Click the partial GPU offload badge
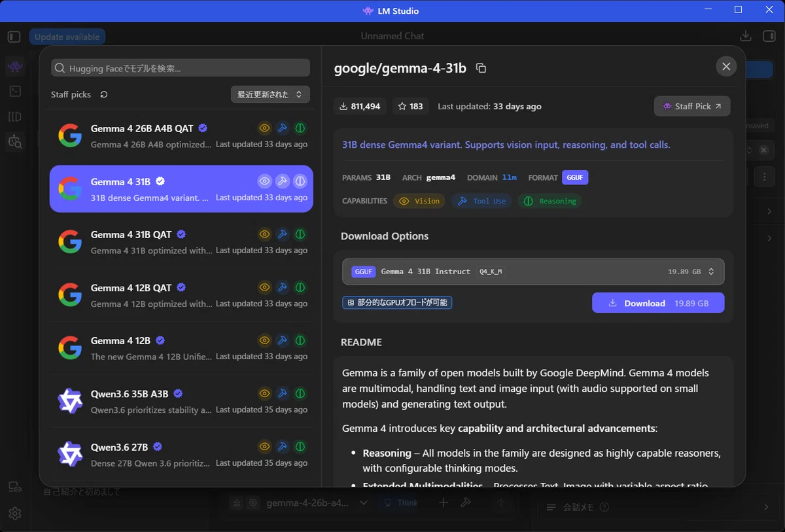This screenshot has width=785, height=532. coord(397,303)
